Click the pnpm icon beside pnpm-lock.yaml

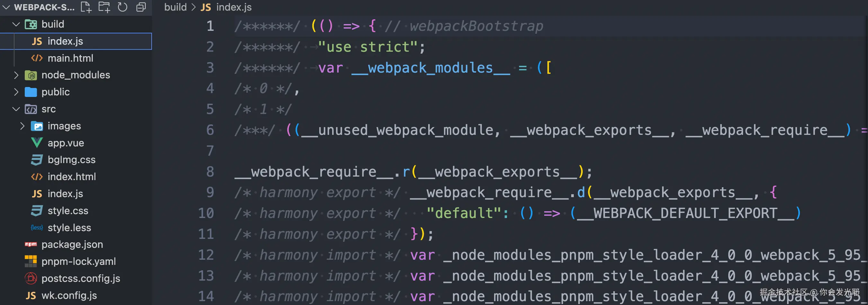click(x=31, y=261)
